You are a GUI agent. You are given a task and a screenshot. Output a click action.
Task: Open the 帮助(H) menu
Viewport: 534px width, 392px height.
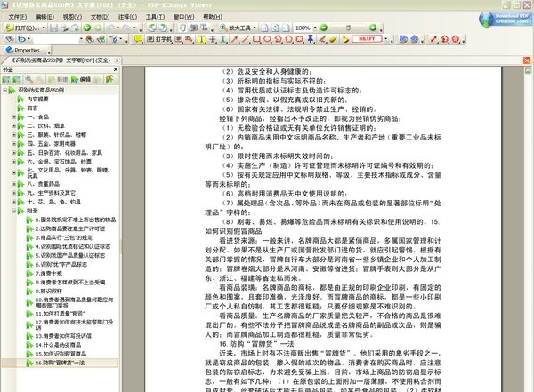(213, 17)
